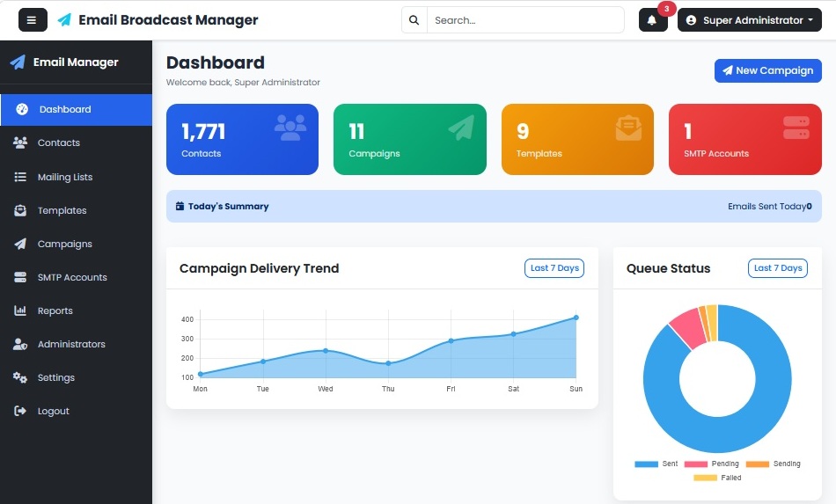Click Last 7 Days on Queue Status
Screen dimensions: 836x504
[778, 268]
